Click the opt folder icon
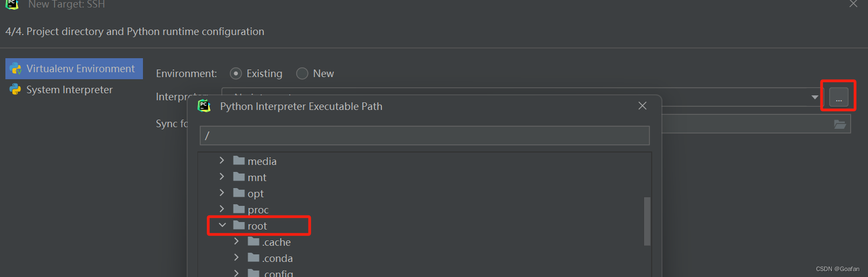Screen dimensions: 868x277 pos(239,193)
